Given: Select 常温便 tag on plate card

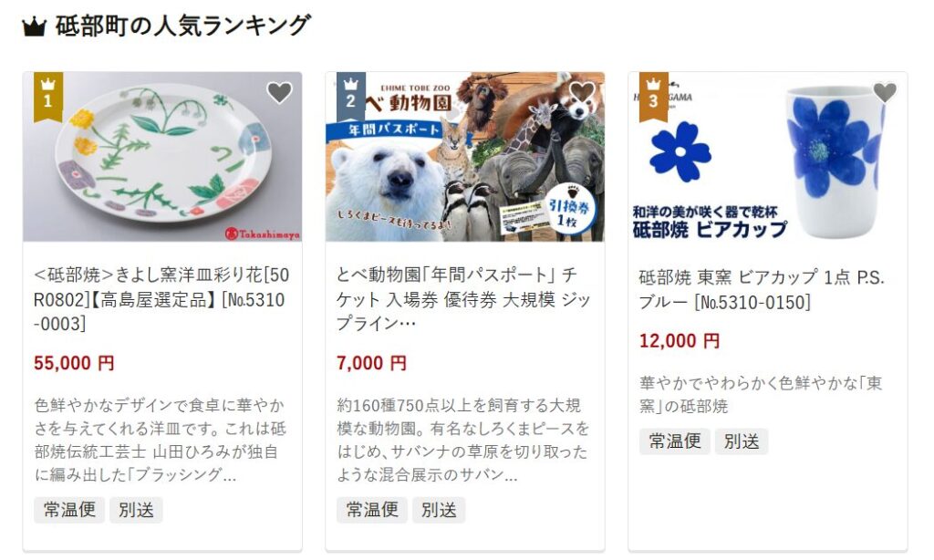Looking at the screenshot, I should click(69, 510).
